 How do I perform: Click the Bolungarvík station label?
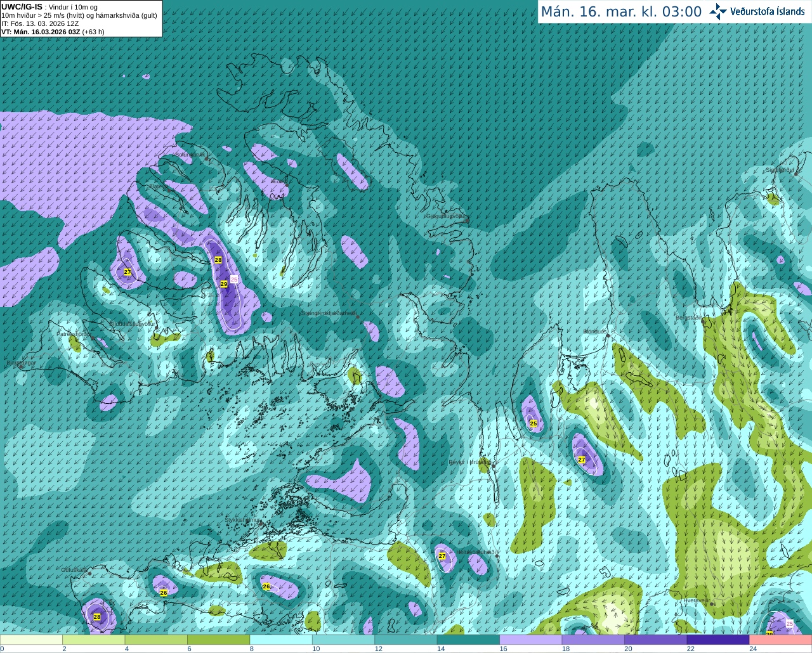(x=190, y=155)
